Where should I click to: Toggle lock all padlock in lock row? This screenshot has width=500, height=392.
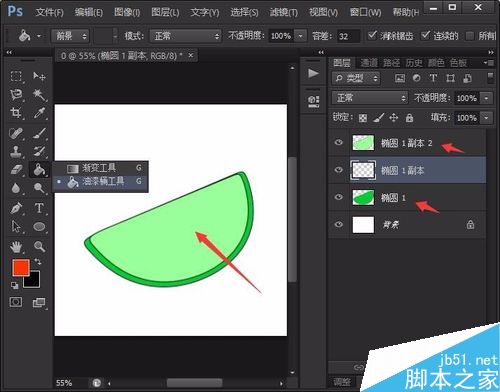409,118
